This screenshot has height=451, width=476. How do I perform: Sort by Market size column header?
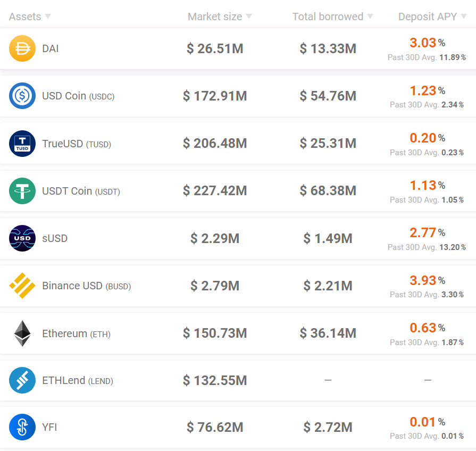220,16
